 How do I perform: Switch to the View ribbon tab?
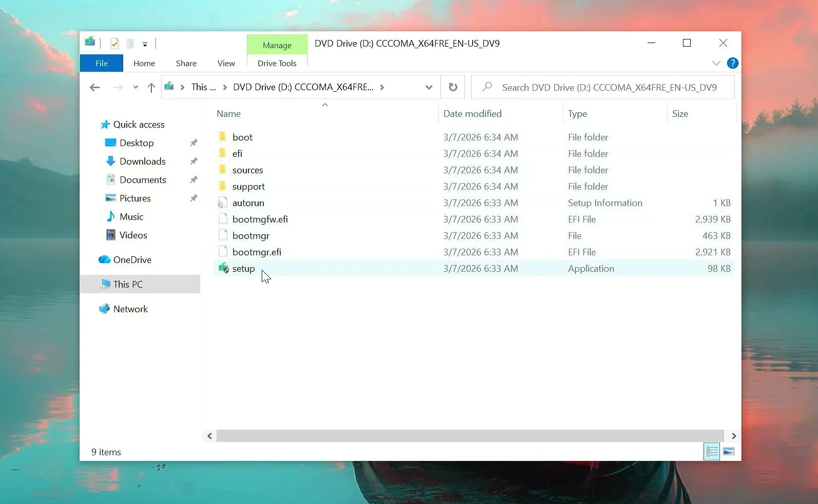click(x=226, y=63)
